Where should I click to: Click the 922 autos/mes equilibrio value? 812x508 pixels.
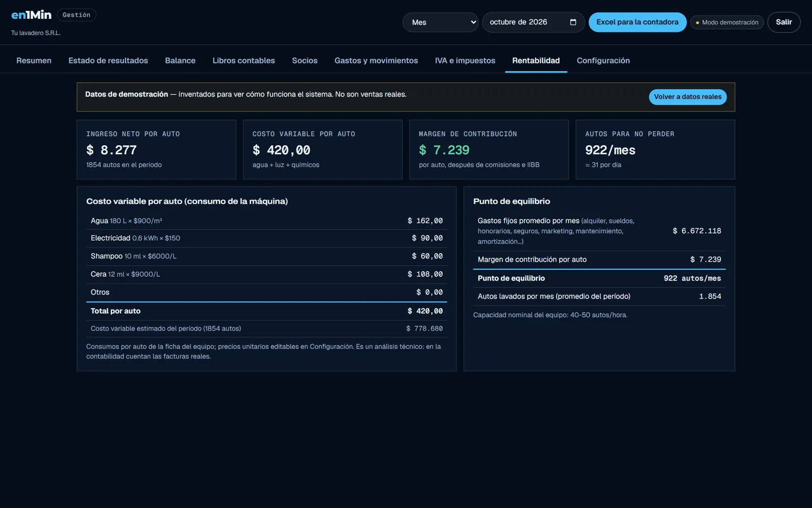click(x=692, y=278)
